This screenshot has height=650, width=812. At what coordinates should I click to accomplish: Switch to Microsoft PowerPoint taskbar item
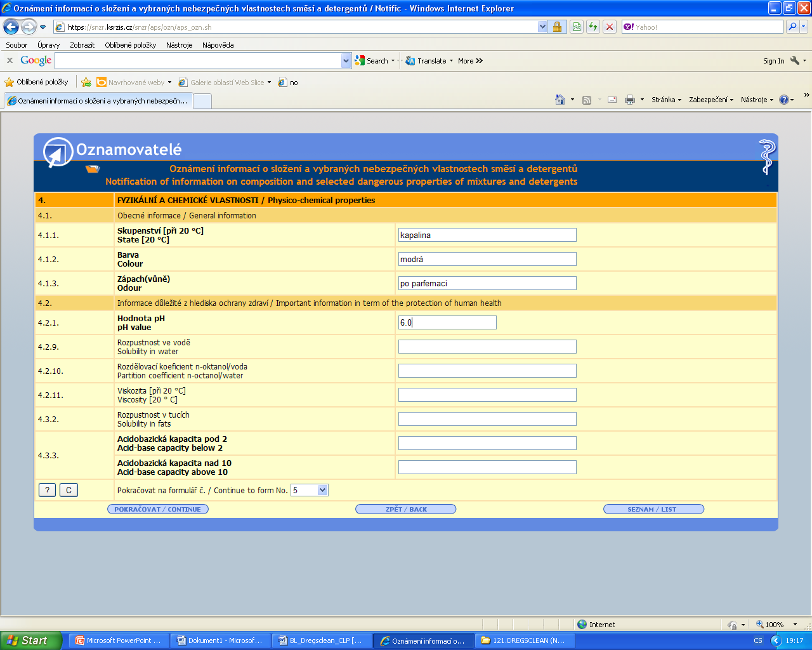click(119, 640)
